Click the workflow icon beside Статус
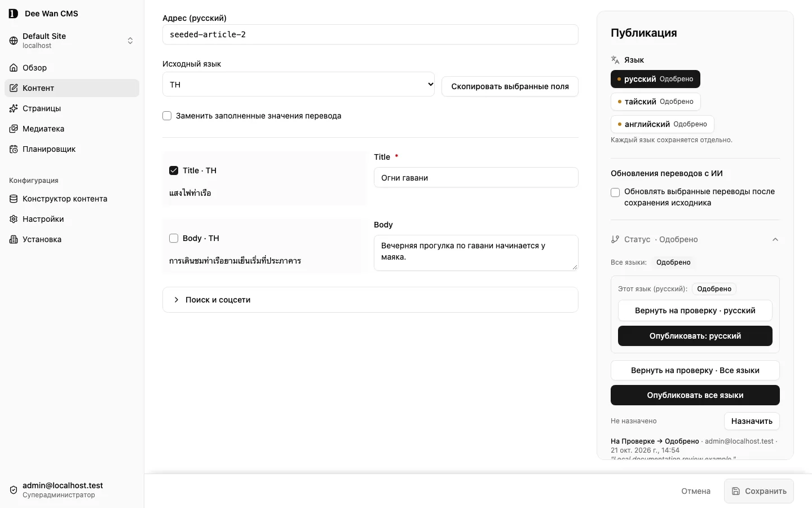The image size is (812, 508). tap(615, 239)
